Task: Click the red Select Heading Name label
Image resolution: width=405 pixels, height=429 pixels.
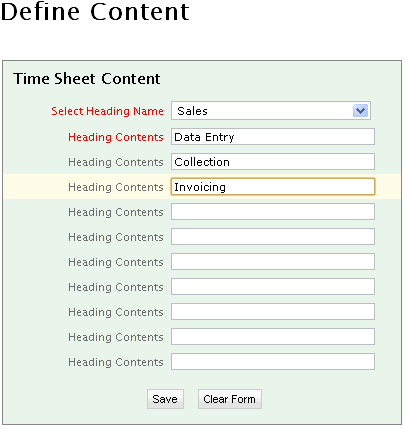Action: point(107,111)
